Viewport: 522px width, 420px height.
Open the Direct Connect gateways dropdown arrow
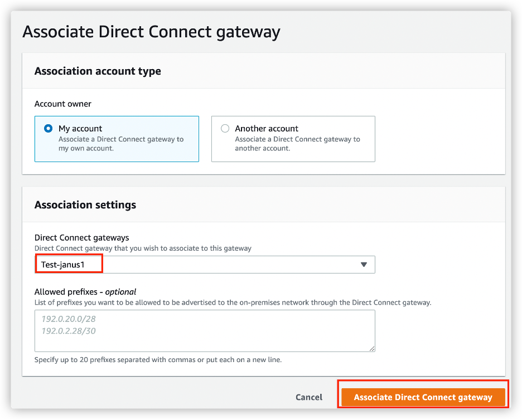[364, 265]
